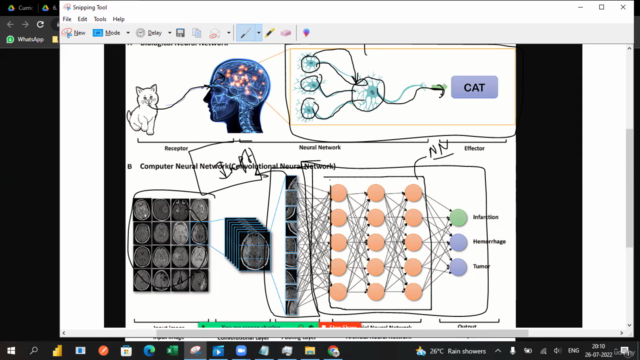The height and width of the screenshot is (360, 640).
Task: Click the browser back arrow
Action: [x=11, y=24]
